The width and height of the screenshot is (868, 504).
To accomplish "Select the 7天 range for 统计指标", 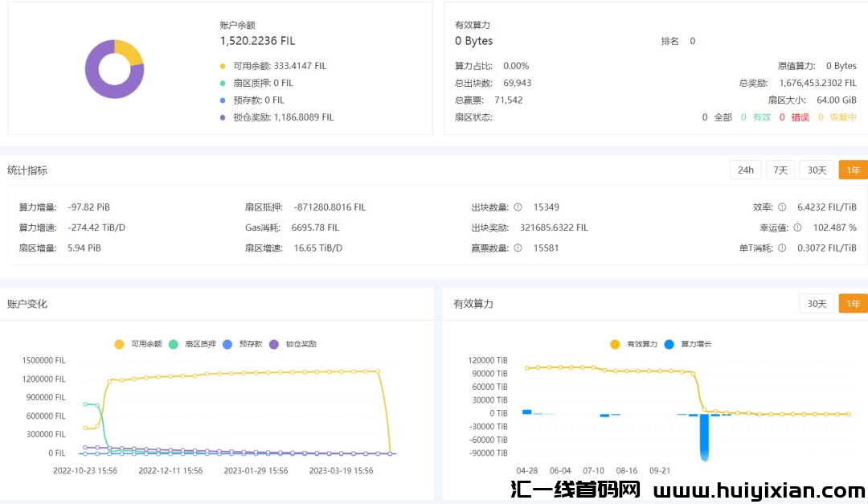I will [x=780, y=170].
